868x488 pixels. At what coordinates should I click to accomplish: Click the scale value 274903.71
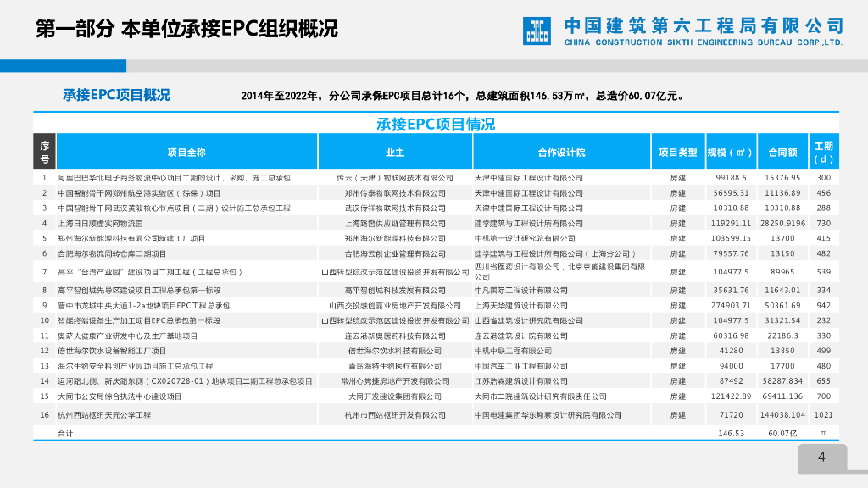(x=731, y=305)
